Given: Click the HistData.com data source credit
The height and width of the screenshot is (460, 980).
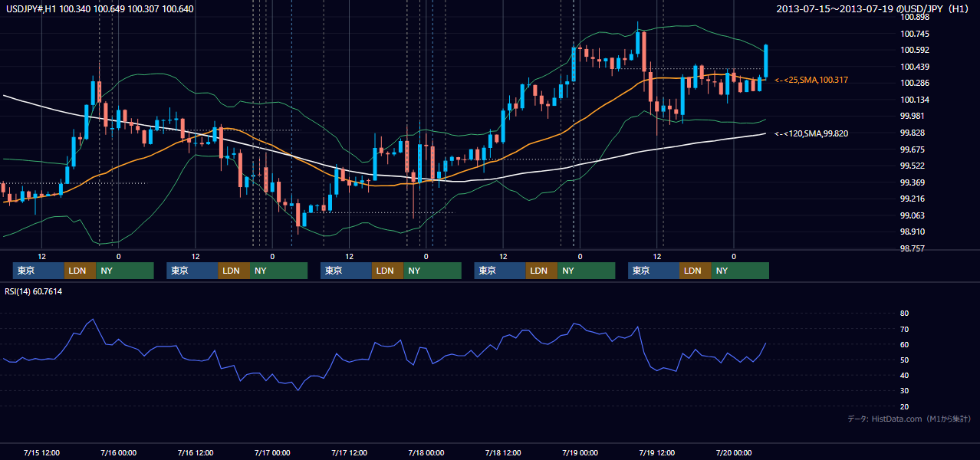Looking at the screenshot, I should pos(909,419).
